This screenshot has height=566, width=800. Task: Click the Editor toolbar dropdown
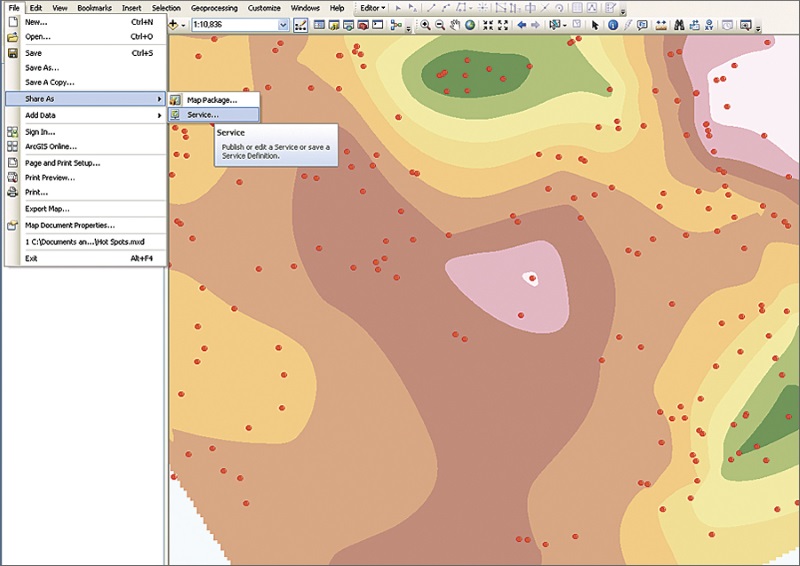[372, 8]
